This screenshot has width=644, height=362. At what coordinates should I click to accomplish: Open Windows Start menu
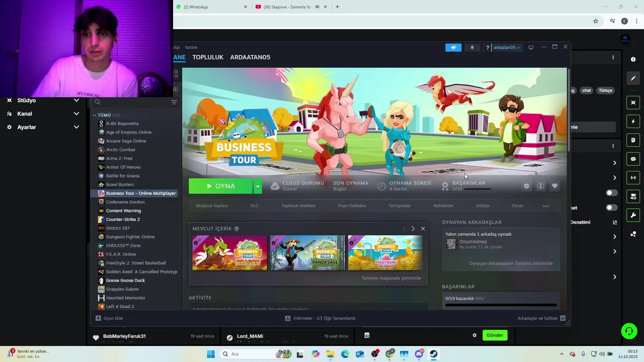click(210, 354)
